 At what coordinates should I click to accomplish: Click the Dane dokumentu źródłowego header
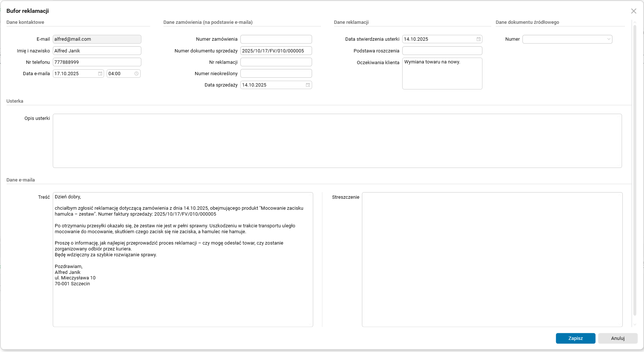click(x=527, y=22)
